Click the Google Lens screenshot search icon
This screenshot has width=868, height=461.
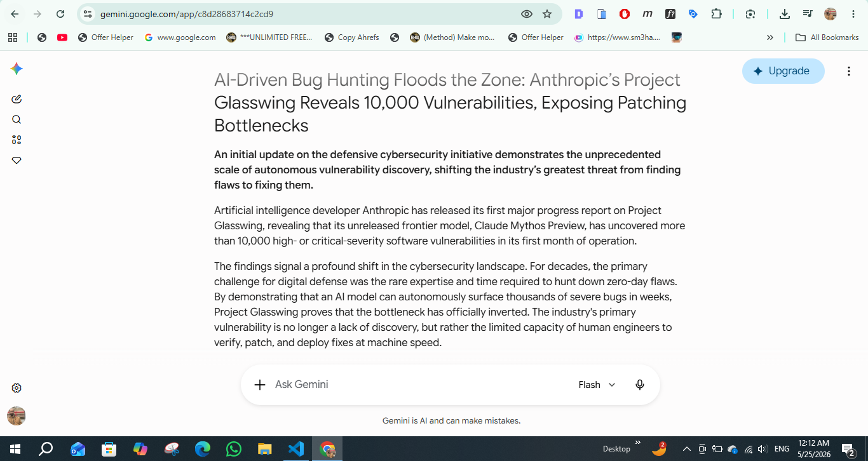point(750,13)
